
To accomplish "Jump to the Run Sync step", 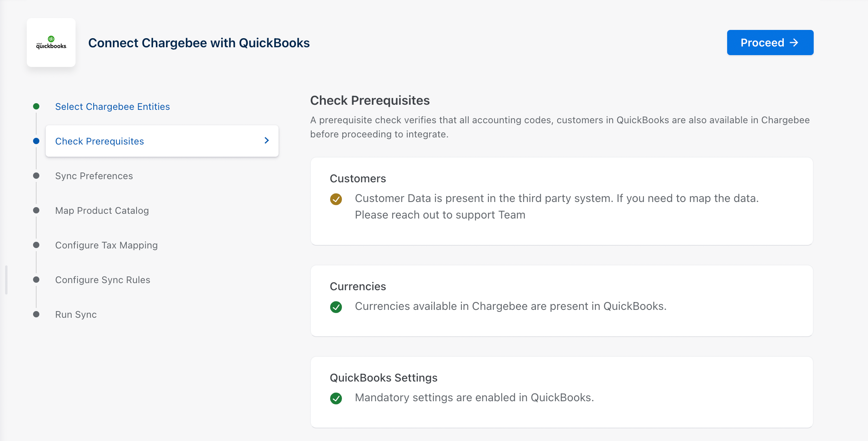I will coord(76,315).
